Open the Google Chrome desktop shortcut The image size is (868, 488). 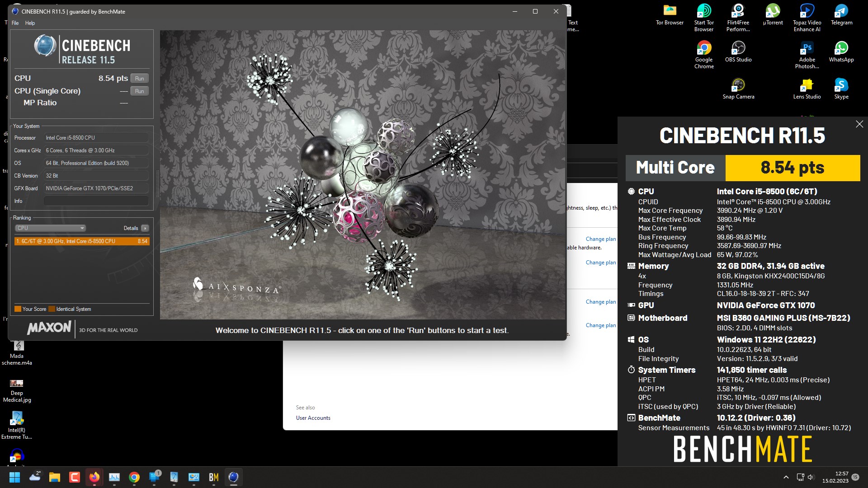click(704, 55)
